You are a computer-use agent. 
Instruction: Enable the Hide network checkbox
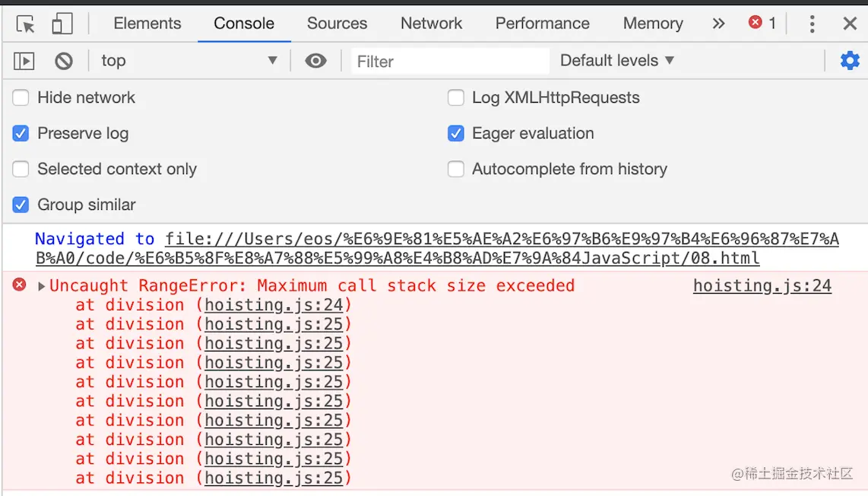[x=21, y=97]
